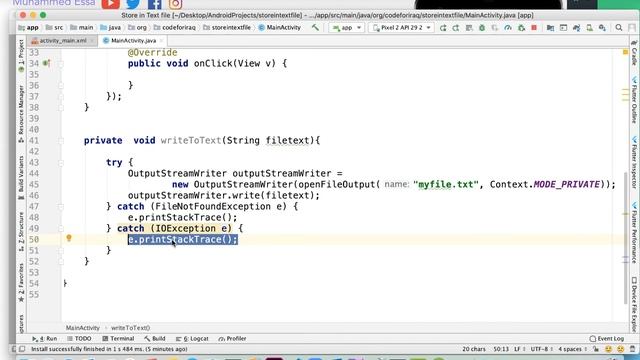Collapse the IOException catch fold, line 49

click(61, 229)
